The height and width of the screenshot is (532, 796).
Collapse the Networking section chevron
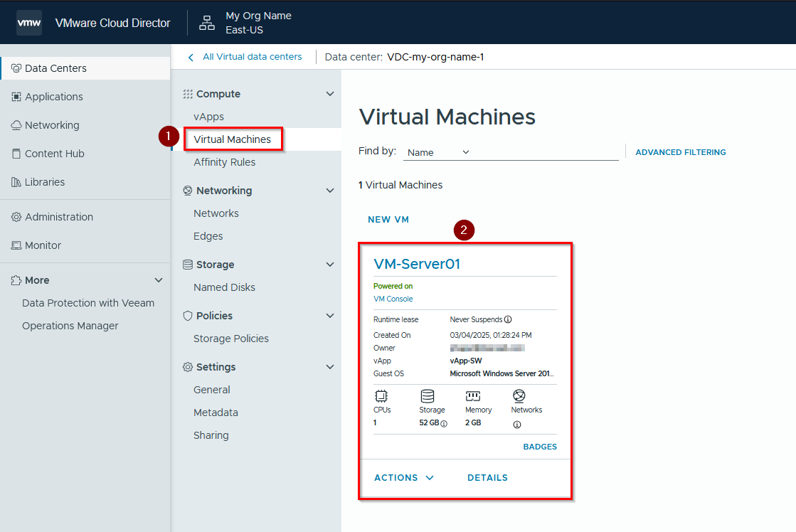point(330,191)
